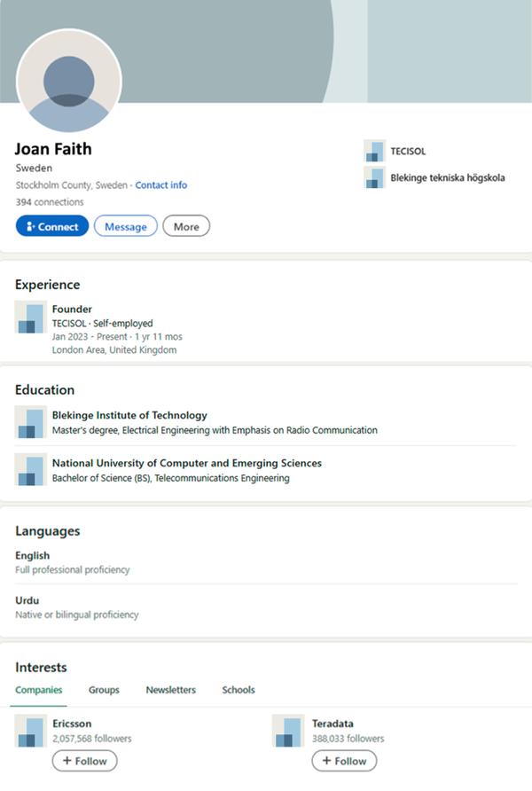View the 394 connections link

click(x=50, y=202)
